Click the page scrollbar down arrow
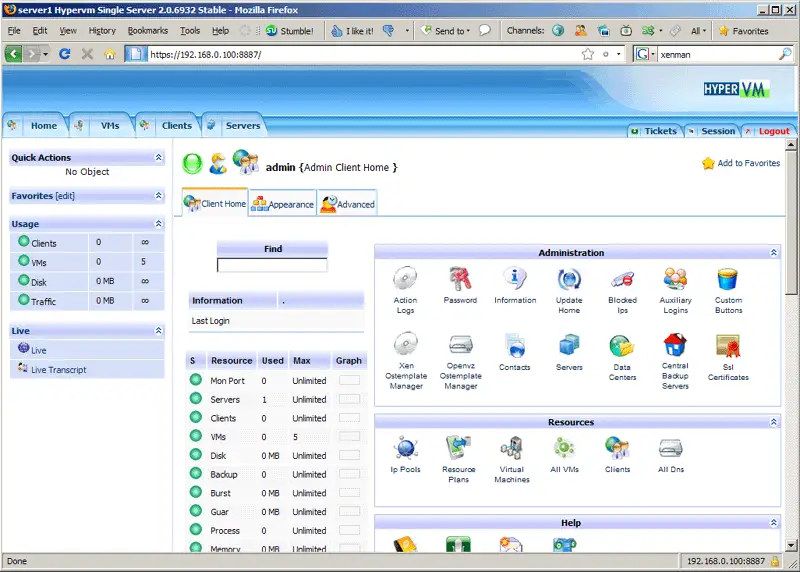 coord(791,545)
